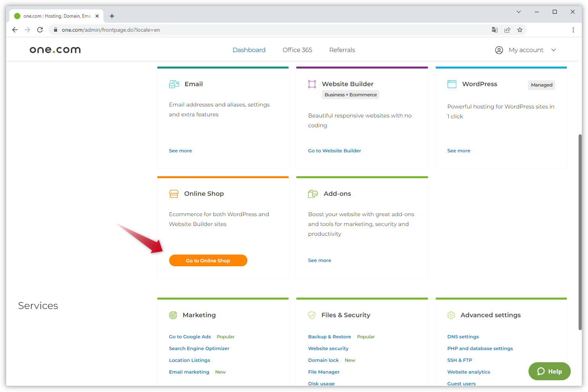Select the Website Builder frame icon
This screenshot has height=392, width=588.
312,84
